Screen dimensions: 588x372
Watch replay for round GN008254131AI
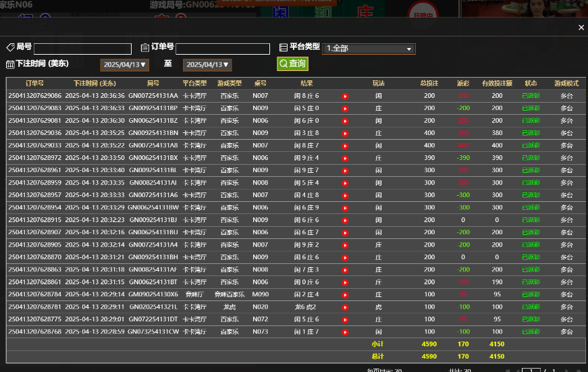(x=345, y=183)
